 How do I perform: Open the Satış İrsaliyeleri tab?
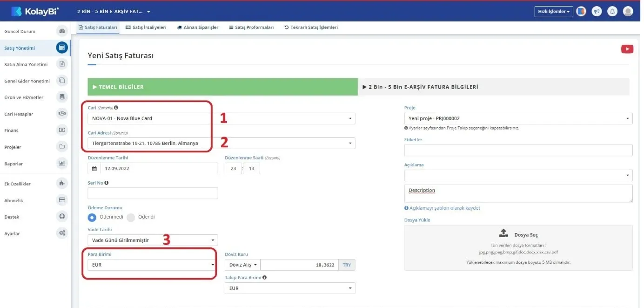point(146,27)
